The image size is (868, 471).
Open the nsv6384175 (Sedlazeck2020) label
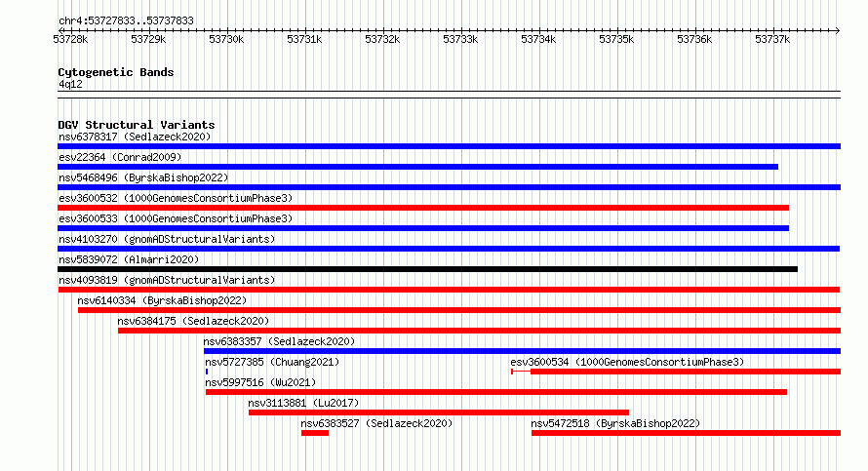[x=193, y=321]
